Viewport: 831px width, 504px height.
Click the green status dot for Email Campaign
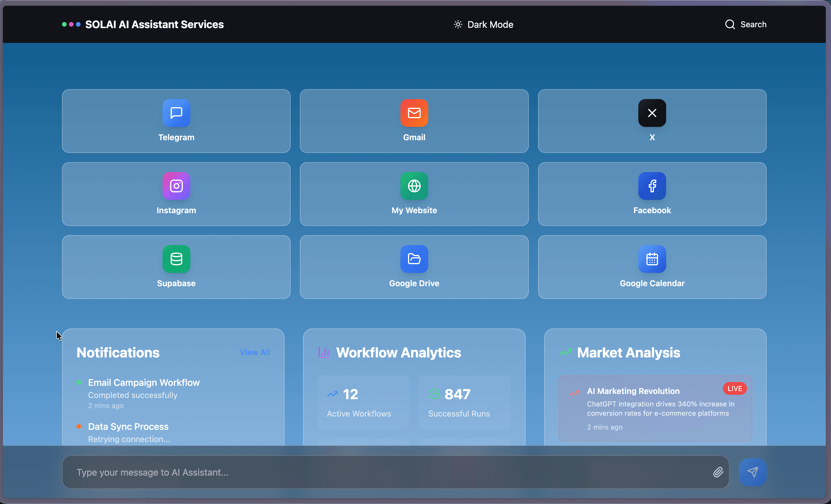(79, 382)
